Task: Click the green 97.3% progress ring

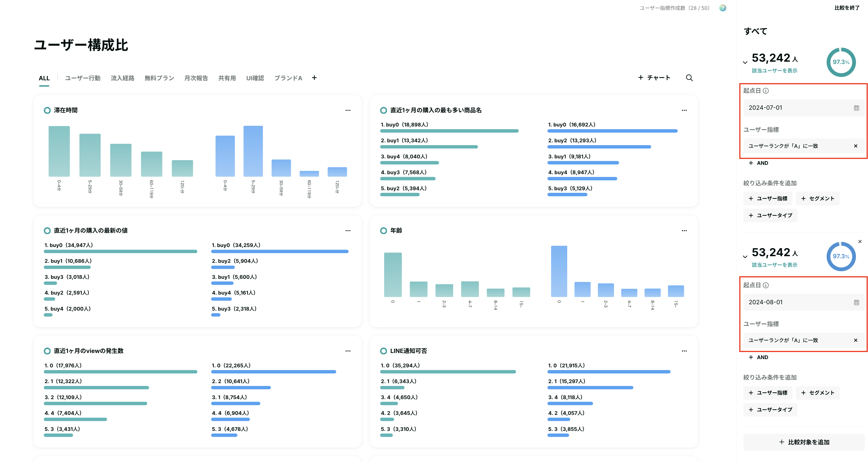Action: (841, 62)
